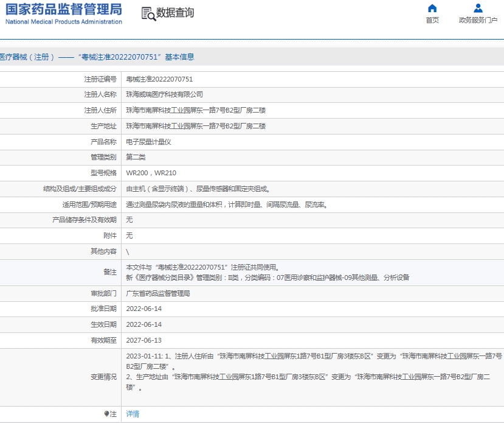This screenshot has width=504, height=423.
Task: Click 数据查询 heading text
Action: point(175,13)
